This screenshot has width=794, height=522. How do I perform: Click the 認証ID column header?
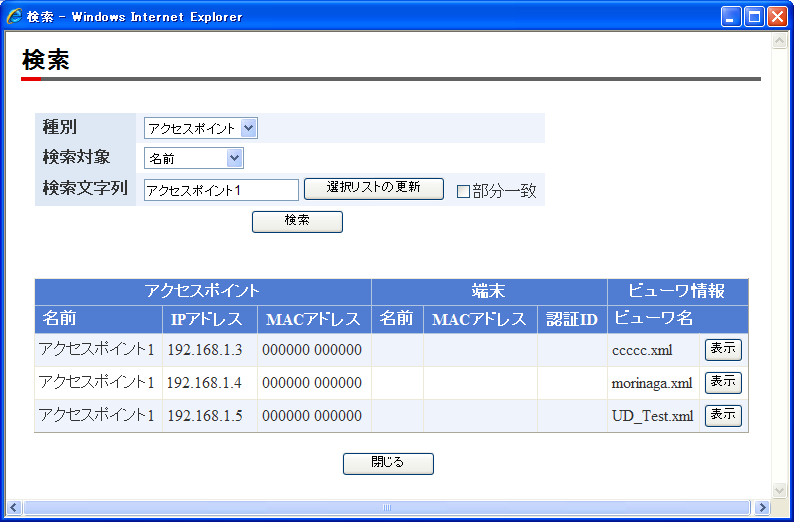[572, 319]
